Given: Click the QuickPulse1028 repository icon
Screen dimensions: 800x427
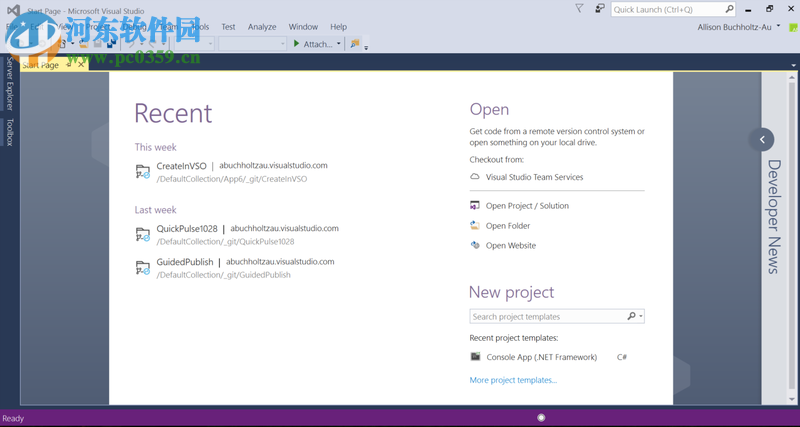Looking at the screenshot, I should [x=142, y=235].
